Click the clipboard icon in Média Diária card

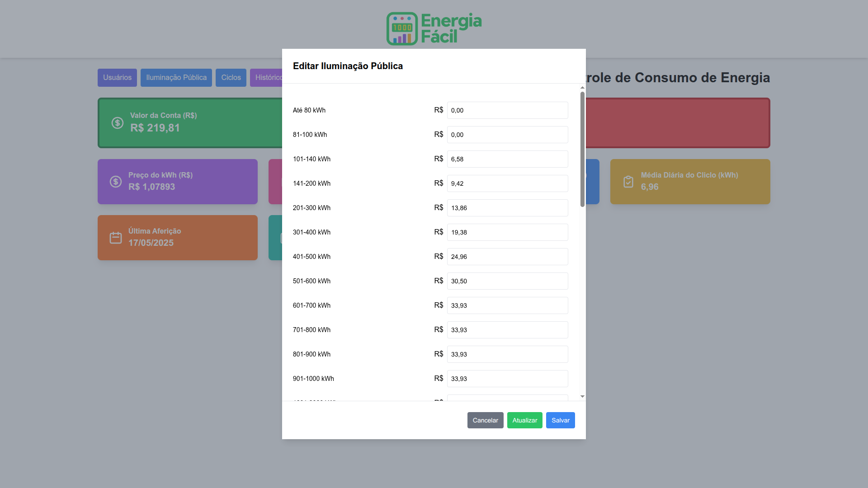tap(628, 182)
